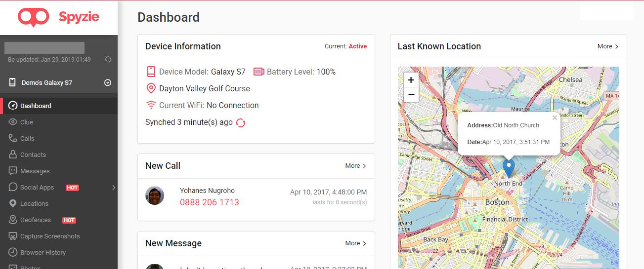Click the phone number 0888 206 1713
The width and height of the screenshot is (644, 269).
coord(209,202)
